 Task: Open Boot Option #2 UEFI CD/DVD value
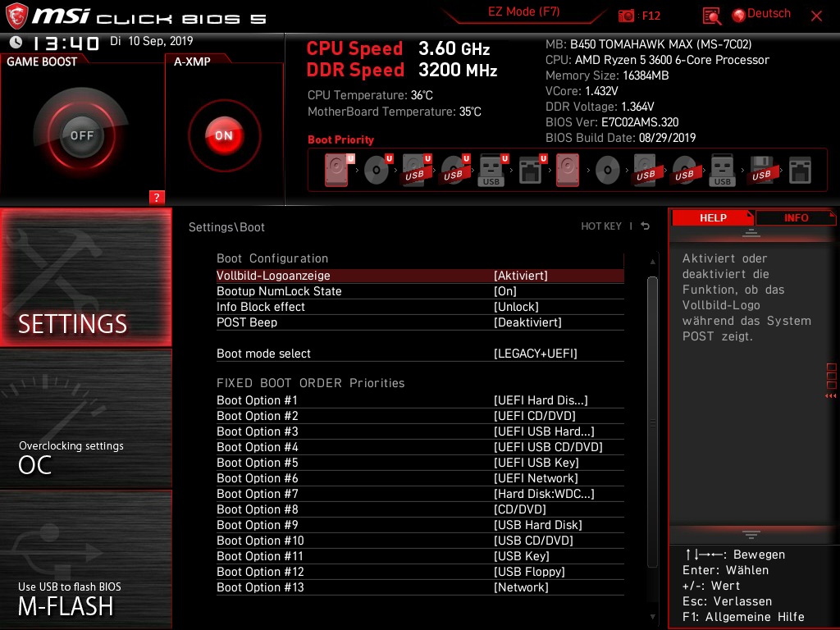(534, 416)
